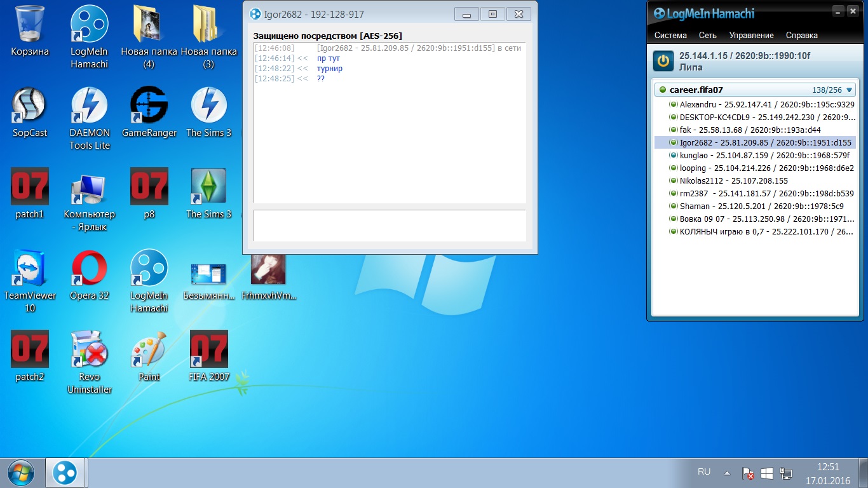Image resolution: width=868 pixels, height=488 pixels.
Task: Open LogMeIn Hamachi desktop shortcut beside Корзина
Action: coord(89,37)
